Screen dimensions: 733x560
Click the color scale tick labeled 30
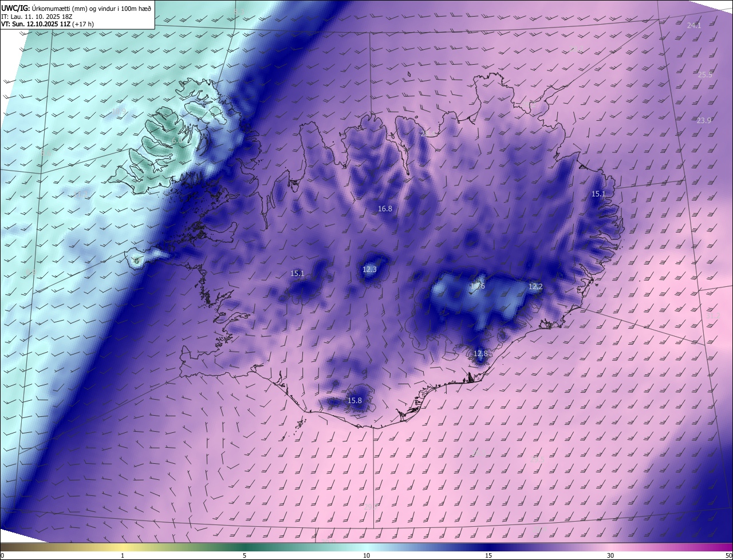(610, 555)
